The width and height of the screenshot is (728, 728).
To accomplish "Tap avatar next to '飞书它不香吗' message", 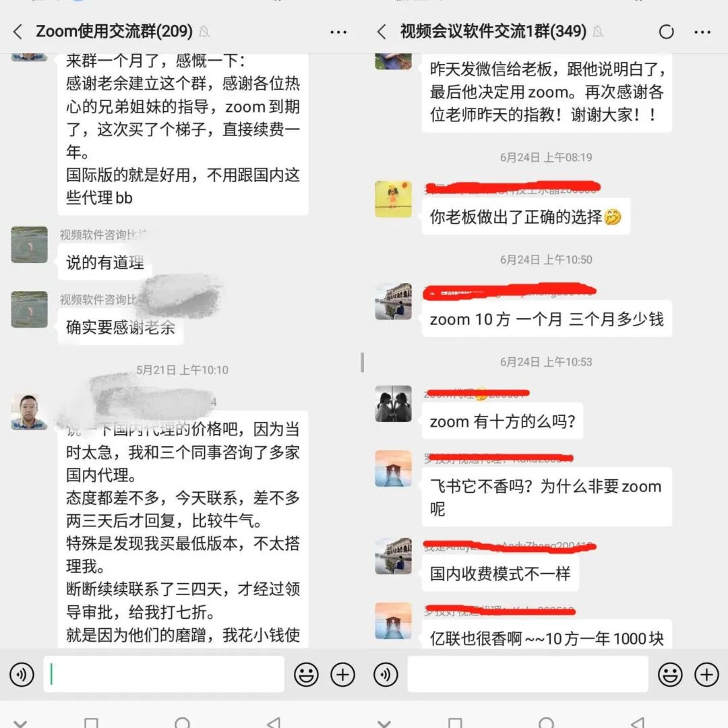I will coord(393,468).
